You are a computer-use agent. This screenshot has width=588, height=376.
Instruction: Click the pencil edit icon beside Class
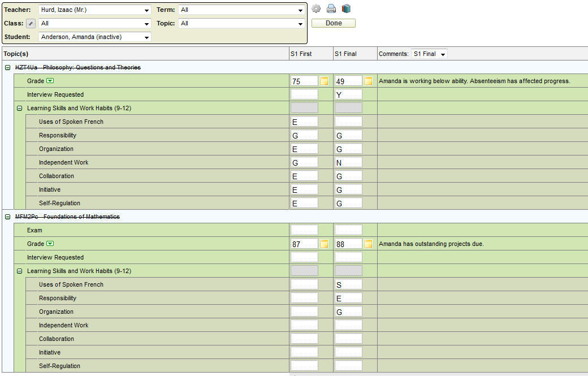(x=31, y=24)
